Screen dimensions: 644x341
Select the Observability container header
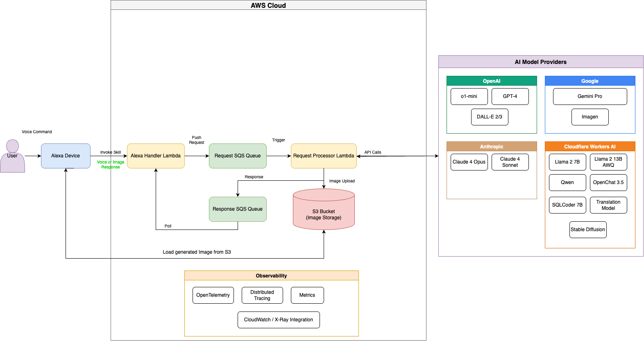271,275
